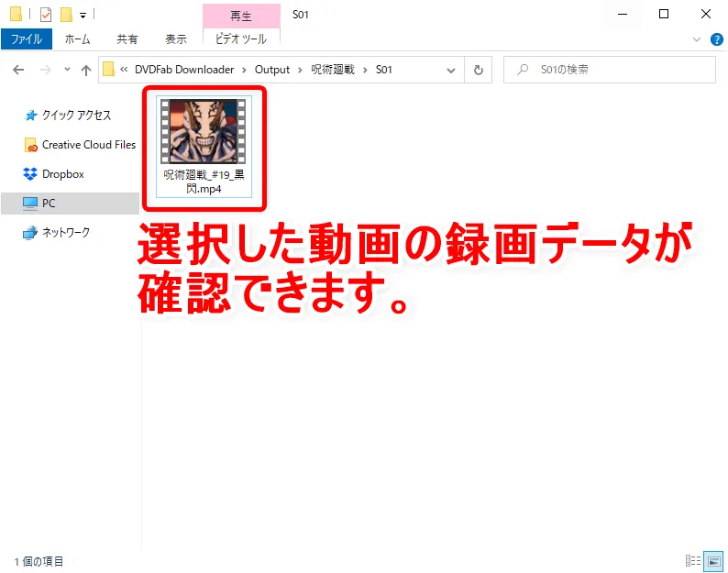Expand the chevron after DVDFab Downloader
This screenshot has height=573, width=728.
[244, 70]
